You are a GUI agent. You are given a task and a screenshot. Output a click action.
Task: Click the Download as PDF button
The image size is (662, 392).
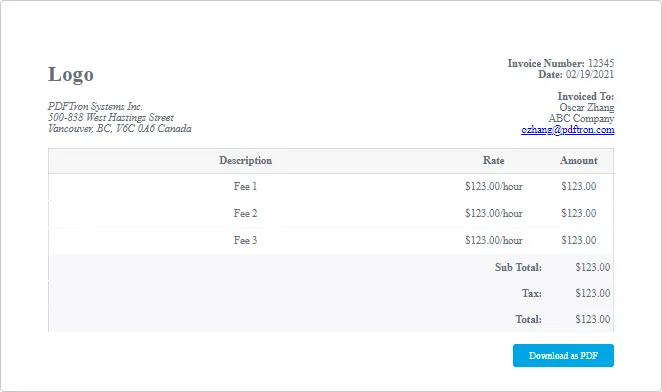point(563,355)
